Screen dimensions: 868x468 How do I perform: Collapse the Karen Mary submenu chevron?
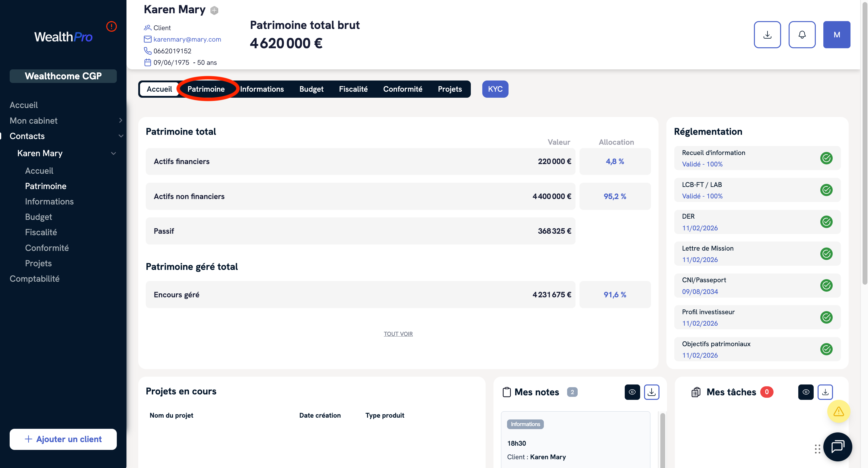[x=113, y=153]
